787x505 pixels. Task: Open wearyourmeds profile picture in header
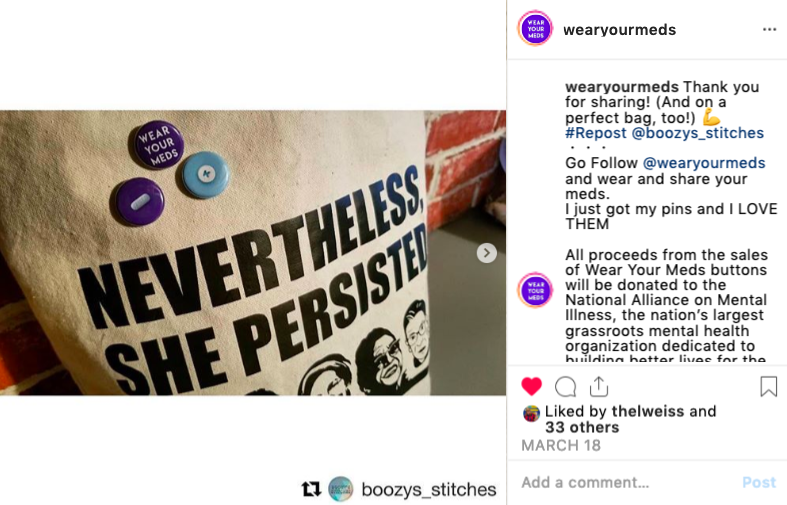pyautogui.click(x=536, y=29)
